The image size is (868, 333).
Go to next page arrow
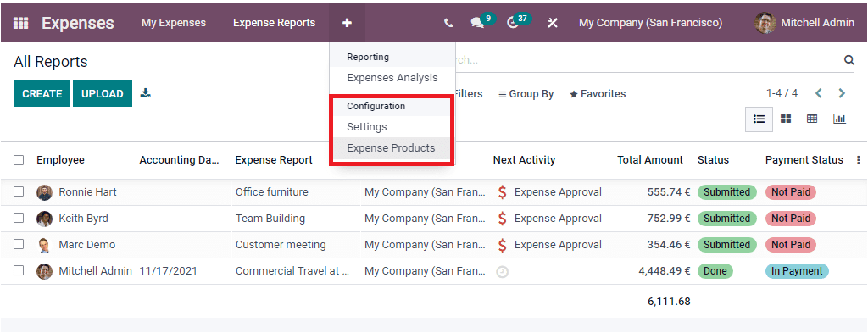[842, 93]
